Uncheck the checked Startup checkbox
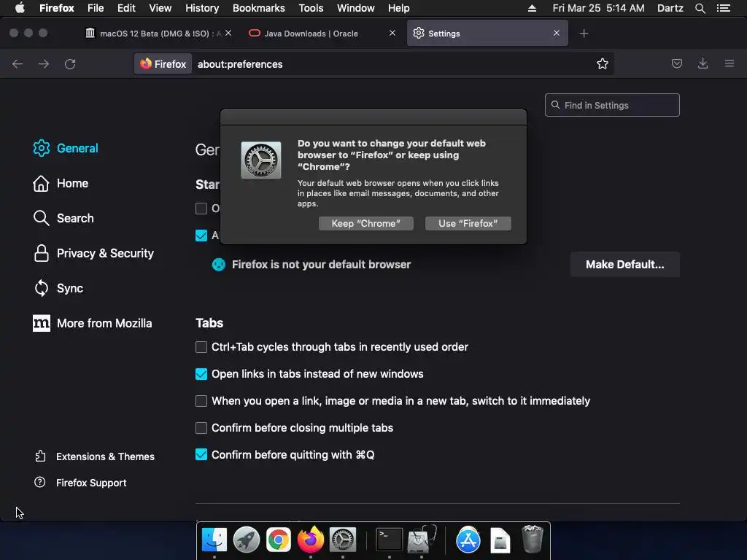Screen dimensions: 747x560 (201, 236)
